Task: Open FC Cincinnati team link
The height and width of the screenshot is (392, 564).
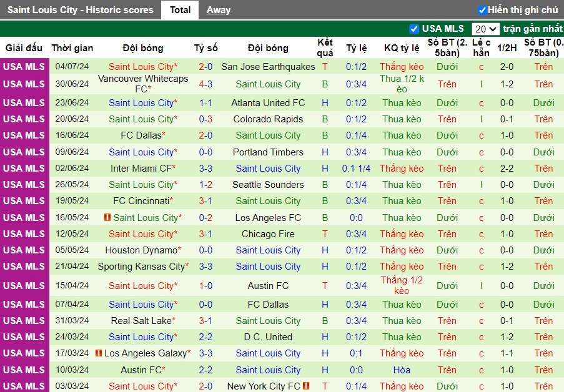Action: click(141, 200)
